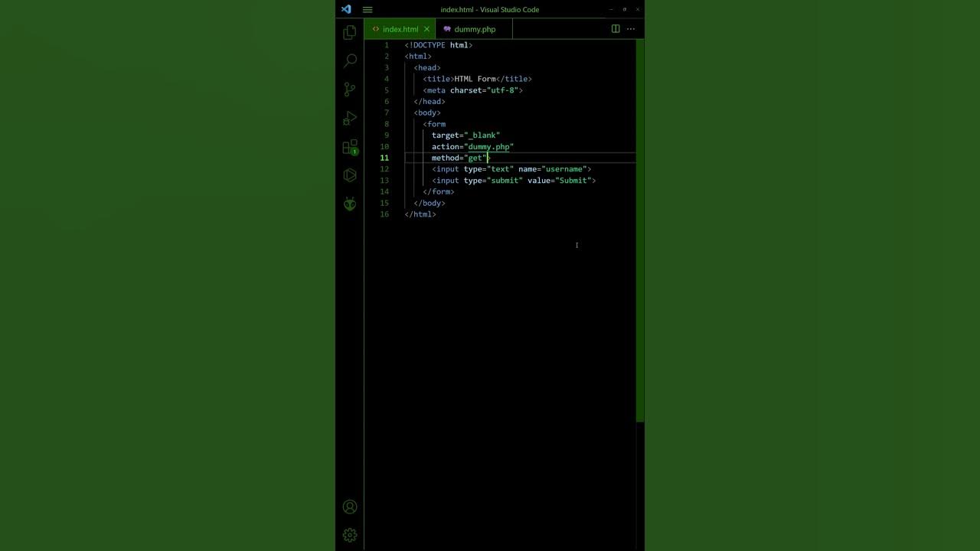
Task: Click the VS Code logo in title bar
Action: (346, 9)
